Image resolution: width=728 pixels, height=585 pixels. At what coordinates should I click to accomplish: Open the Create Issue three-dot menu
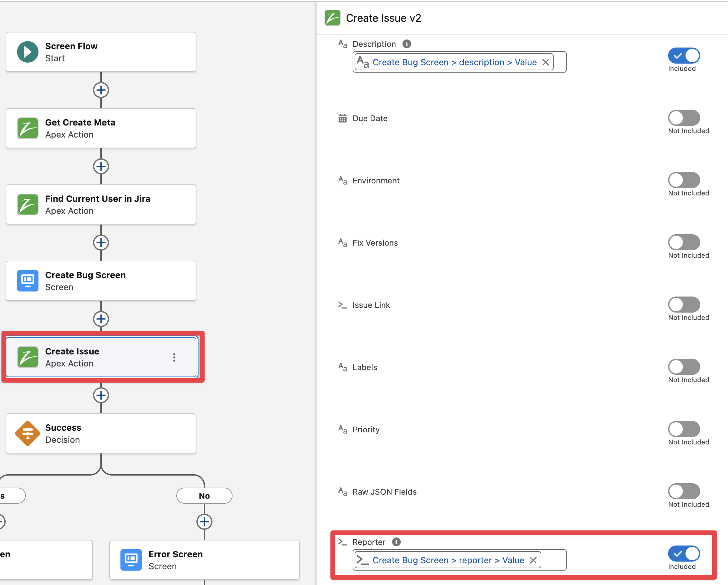[x=174, y=357]
